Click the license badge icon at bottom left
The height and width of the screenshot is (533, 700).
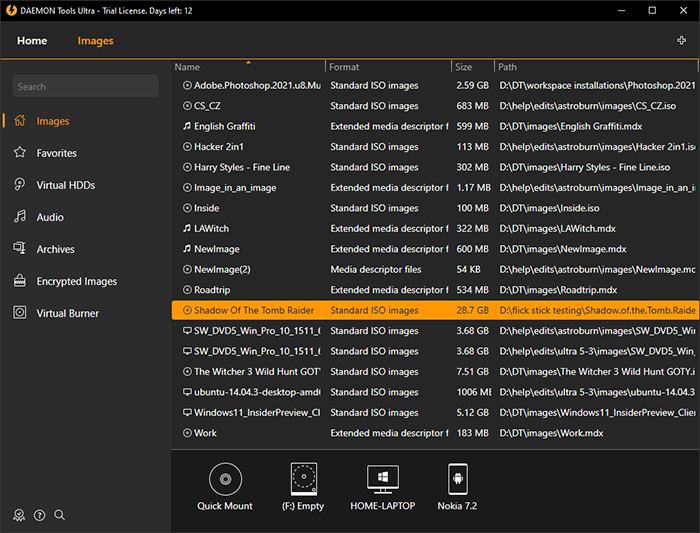(x=19, y=515)
